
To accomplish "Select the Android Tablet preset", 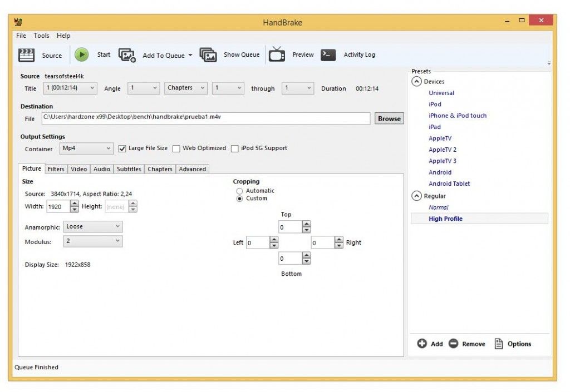I will click(449, 183).
